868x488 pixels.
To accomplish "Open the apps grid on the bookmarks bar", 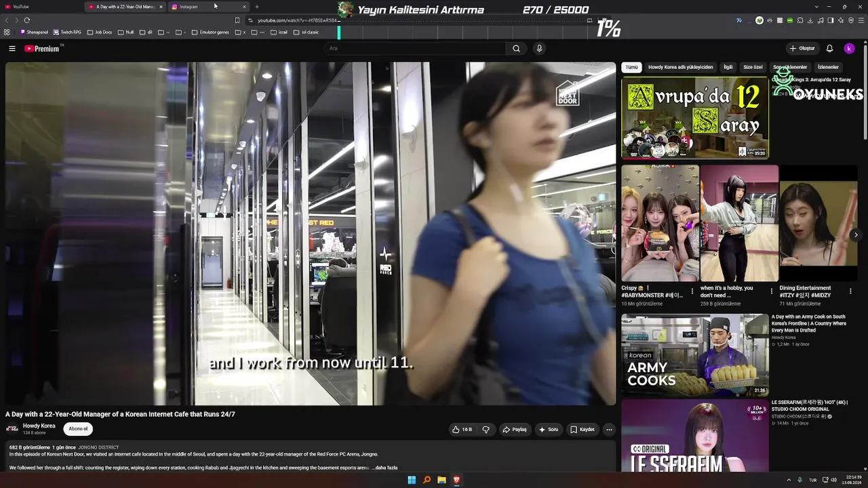I will pos(7,32).
